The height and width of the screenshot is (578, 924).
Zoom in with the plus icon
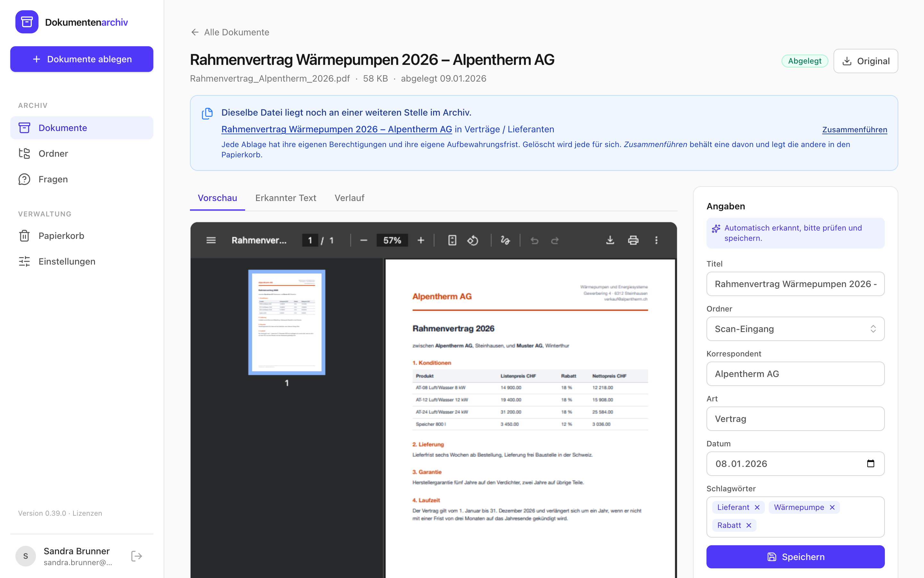click(421, 240)
